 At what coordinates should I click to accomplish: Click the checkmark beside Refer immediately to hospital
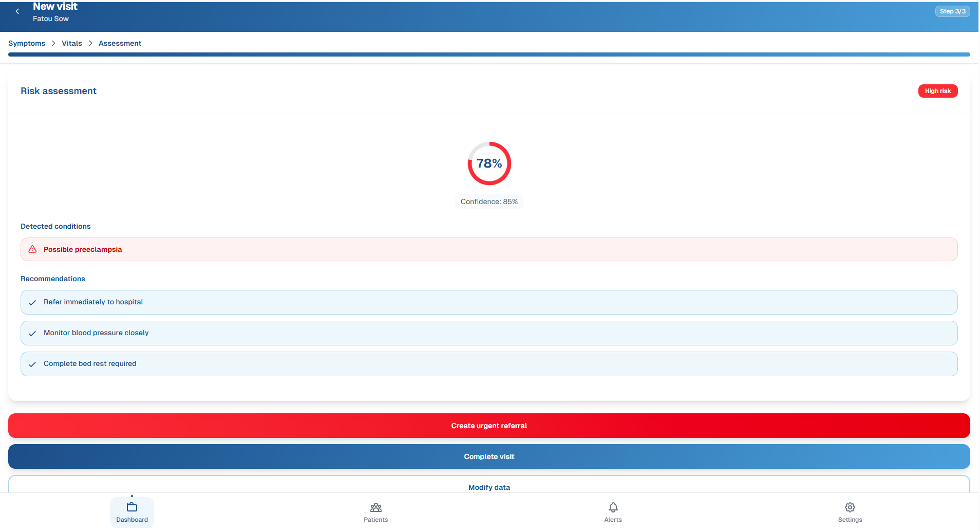[x=32, y=302]
